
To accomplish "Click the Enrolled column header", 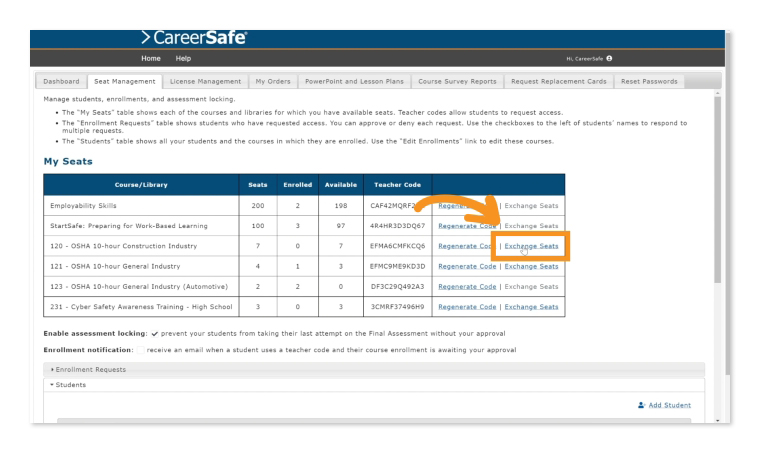I will (x=298, y=185).
